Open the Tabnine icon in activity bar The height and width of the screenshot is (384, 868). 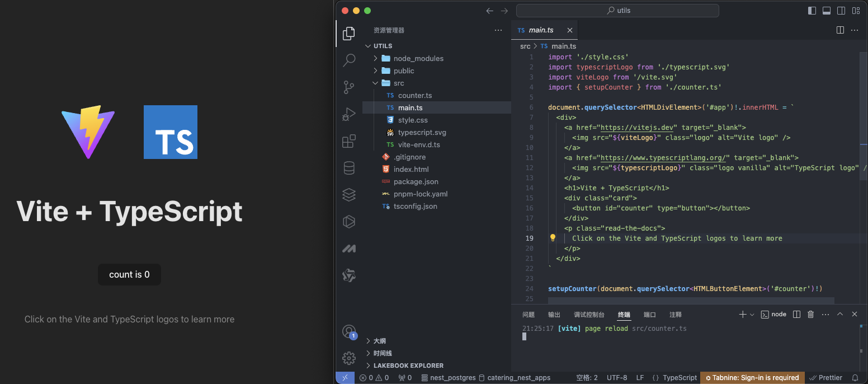349,275
